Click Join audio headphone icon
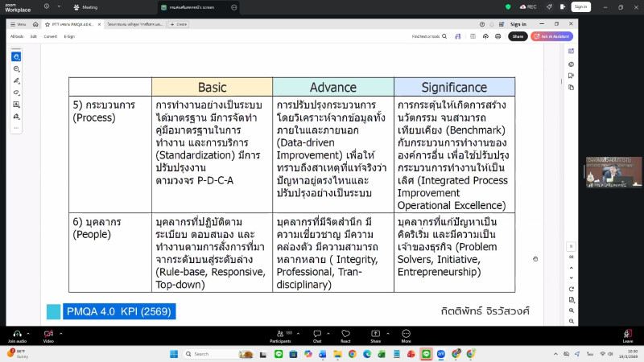The image size is (644, 362). [x=17, y=333]
